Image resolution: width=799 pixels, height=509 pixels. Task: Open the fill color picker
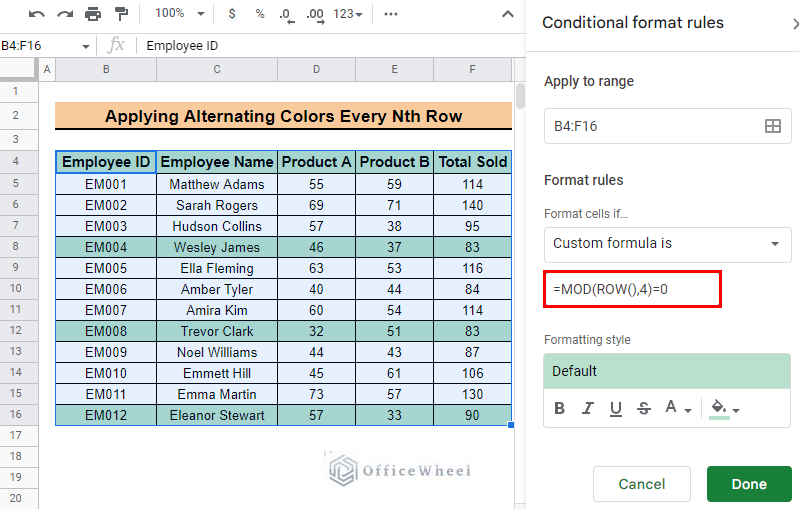pos(724,409)
